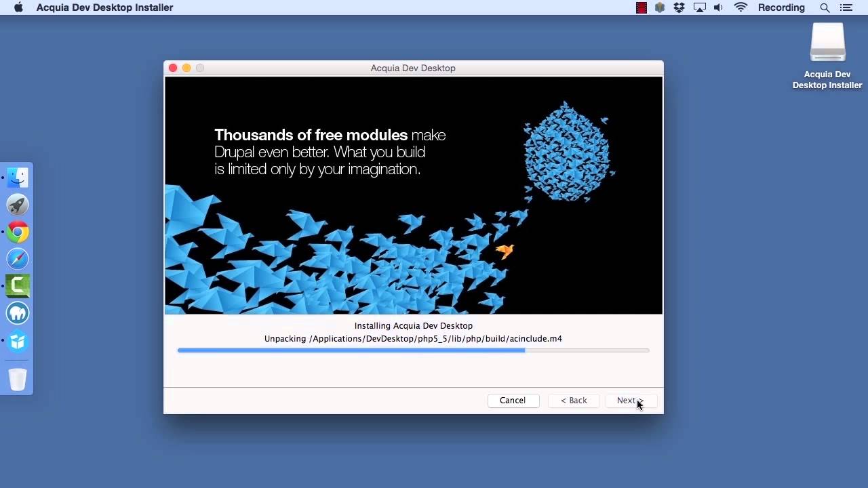Open the volume control in the menu bar

coord(719,7)
